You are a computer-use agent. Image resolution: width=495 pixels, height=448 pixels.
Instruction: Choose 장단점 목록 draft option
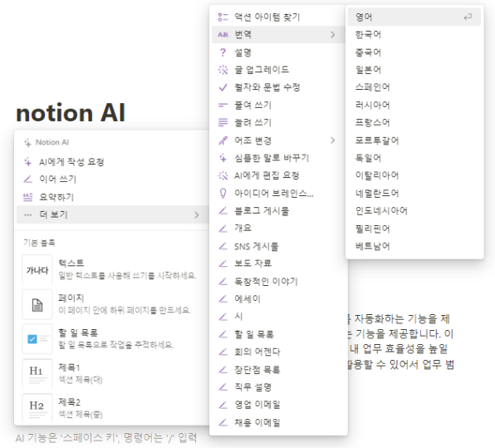tap(278, 369)
